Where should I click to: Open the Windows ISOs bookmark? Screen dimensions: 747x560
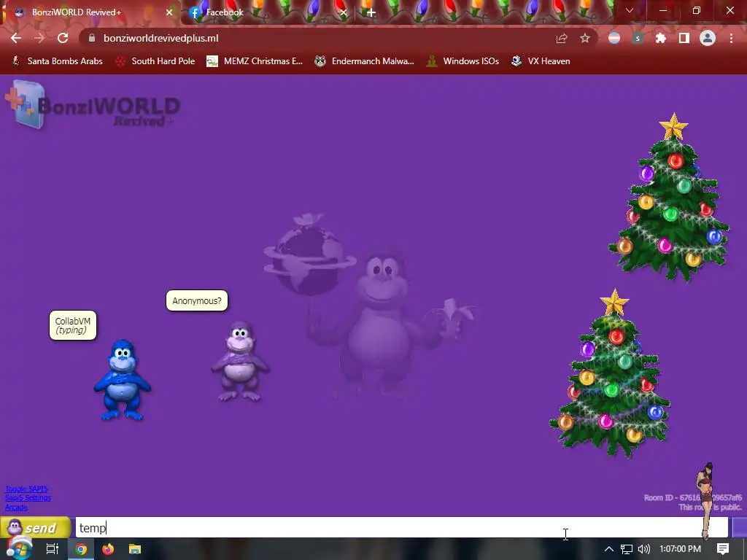pyautogui.click(x=462, y=61)
